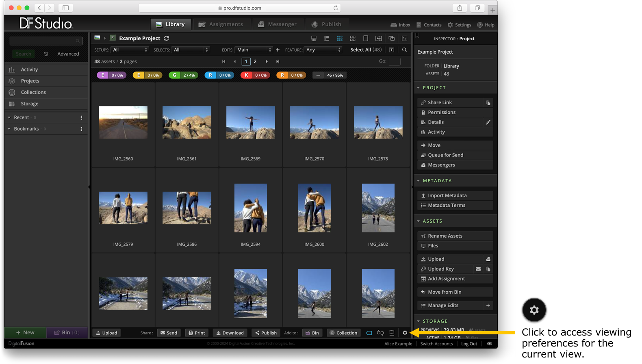Collapse the Recent sidebar section
Screen dimensions: 642x364
[9, 117]
